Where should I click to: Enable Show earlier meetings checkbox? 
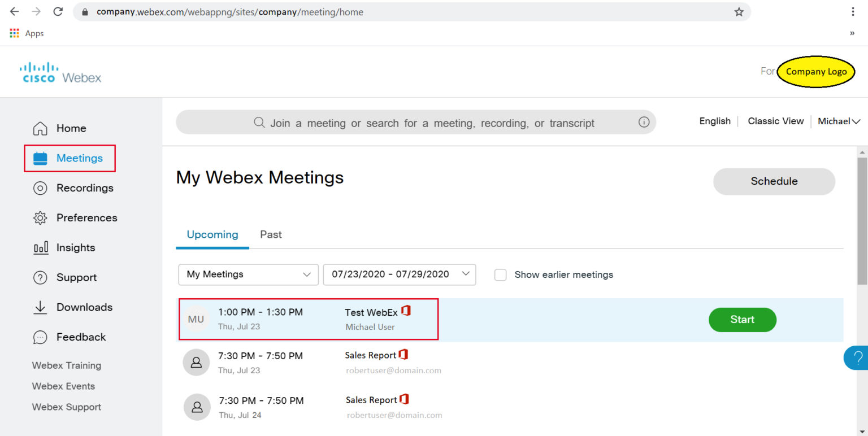500,275
